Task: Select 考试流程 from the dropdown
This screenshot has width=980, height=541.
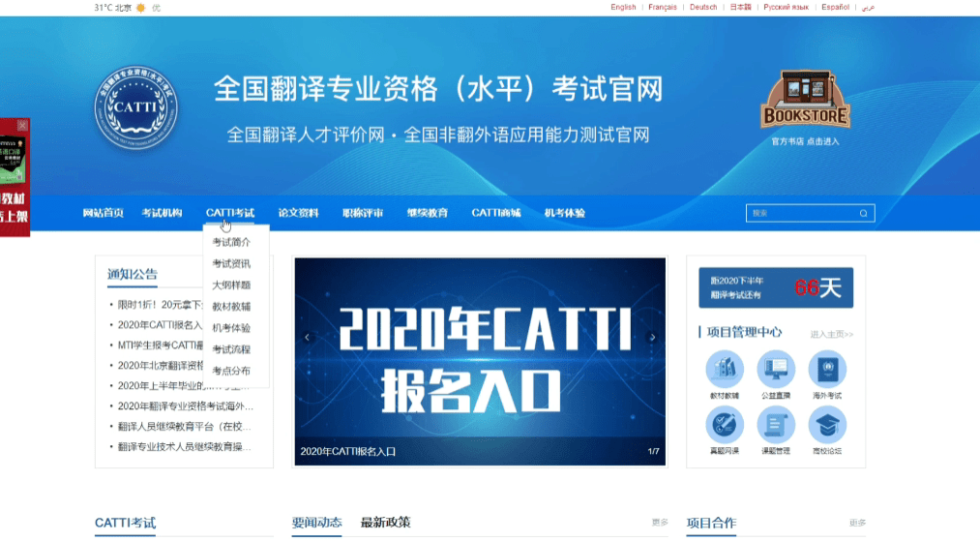Action: click(231, 349)
